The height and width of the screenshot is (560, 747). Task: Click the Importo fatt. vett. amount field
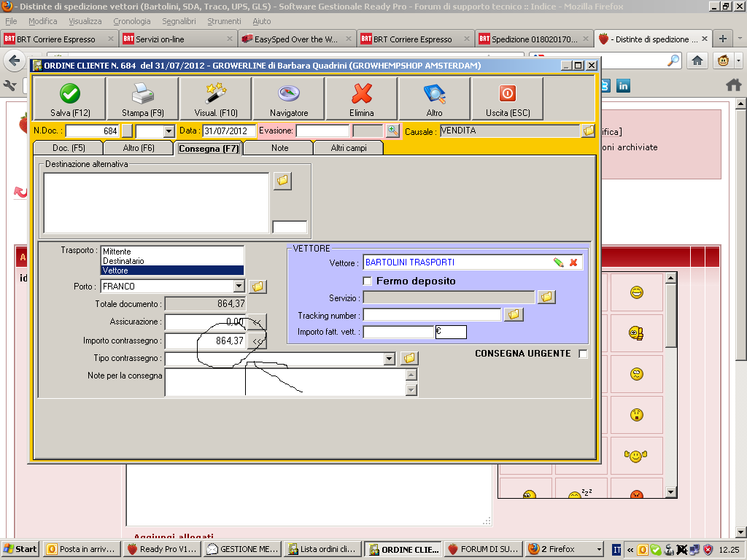(398, 332)
